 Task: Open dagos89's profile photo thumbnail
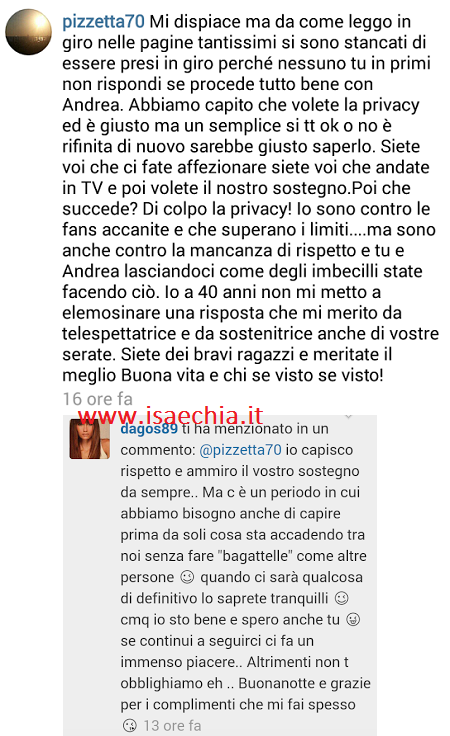(90, 439)
